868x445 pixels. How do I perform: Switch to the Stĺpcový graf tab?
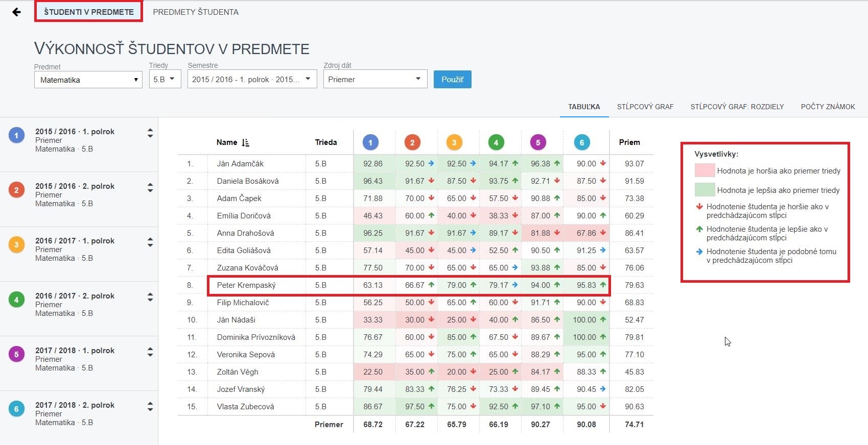pos(645,107)
